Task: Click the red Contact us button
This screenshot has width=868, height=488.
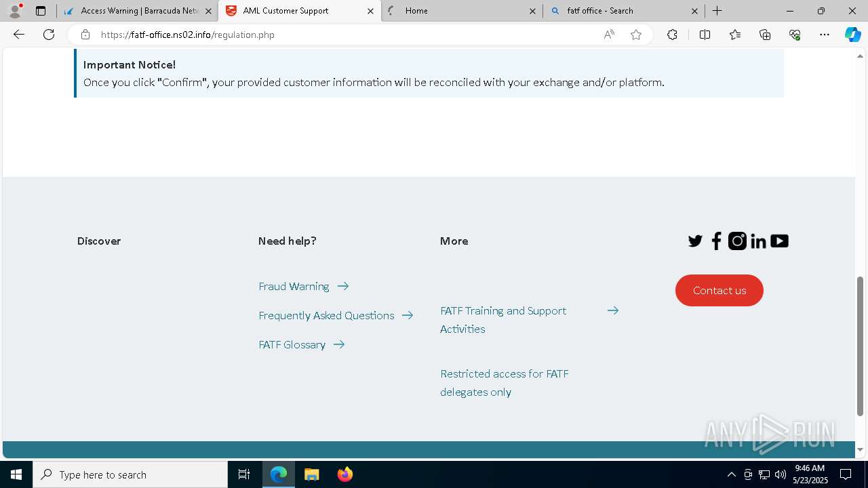Action: pyautogui.click(x=719, y=290)
